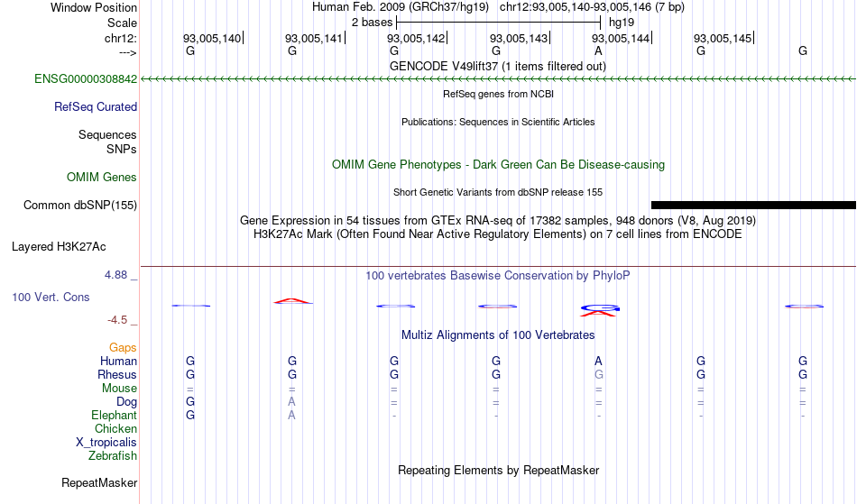Click 100 vertebrates Basewise Conservation by PhyloP title
The height and width of the screenshot is (504, 857).
tap(498, 276)
